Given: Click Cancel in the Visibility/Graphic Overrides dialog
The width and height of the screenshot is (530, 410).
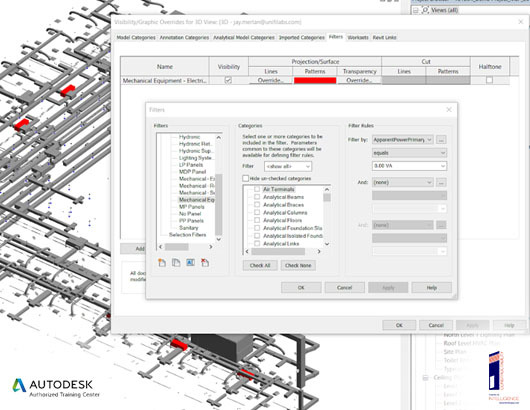Looking at the screenshot, I should point(436,325).
